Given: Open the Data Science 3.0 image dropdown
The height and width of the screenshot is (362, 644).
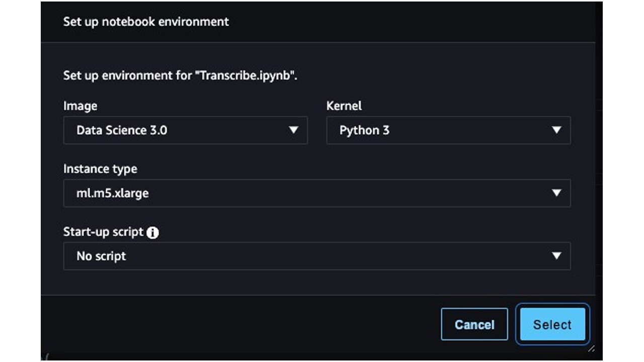Looking at the screenshot, I should tap(185, 130).
